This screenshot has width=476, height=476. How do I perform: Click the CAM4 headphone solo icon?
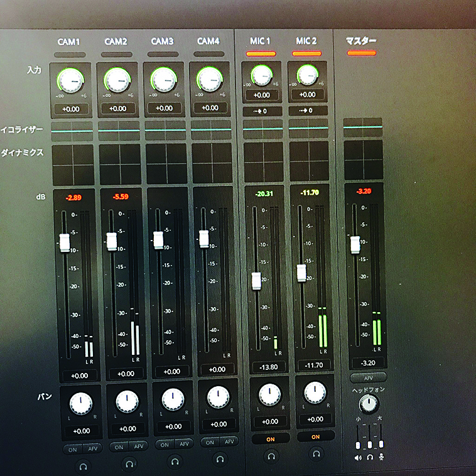pyautogui.click(x=219, y=461)
